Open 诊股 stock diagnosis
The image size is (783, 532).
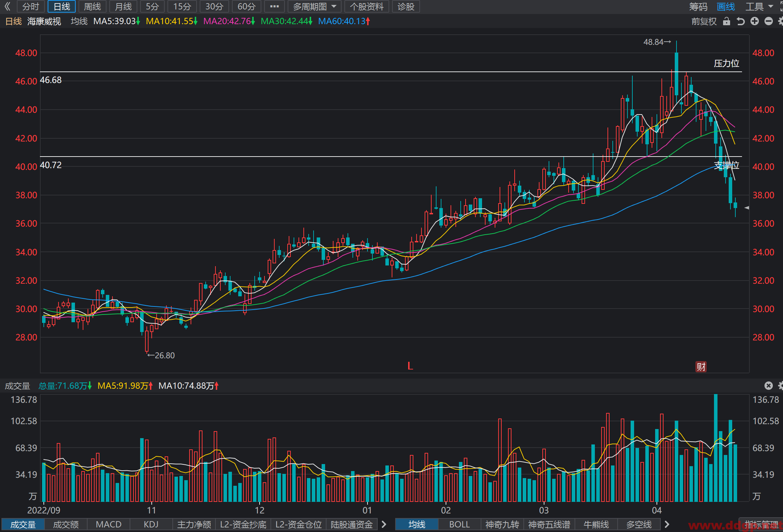tap(406, 6)
